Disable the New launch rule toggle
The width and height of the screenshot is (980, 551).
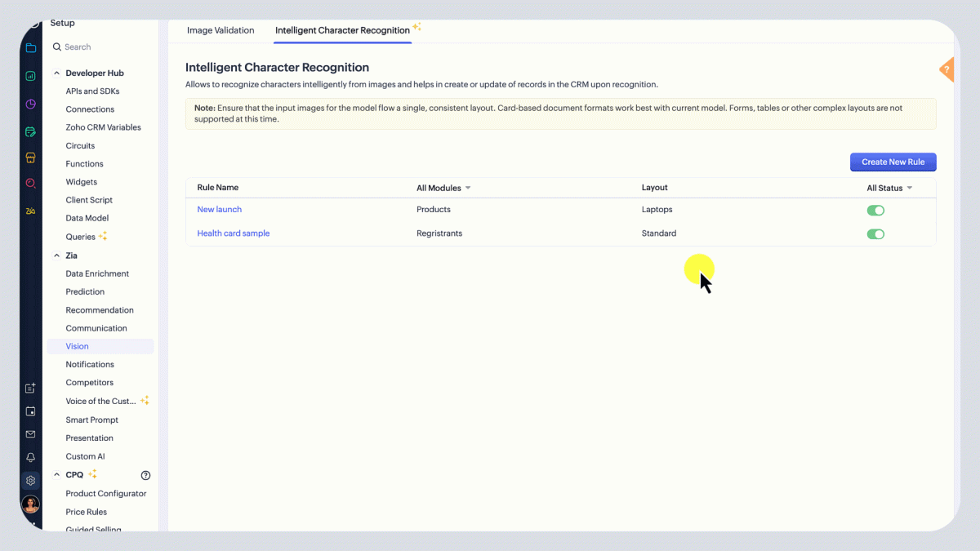click(875, 211)
